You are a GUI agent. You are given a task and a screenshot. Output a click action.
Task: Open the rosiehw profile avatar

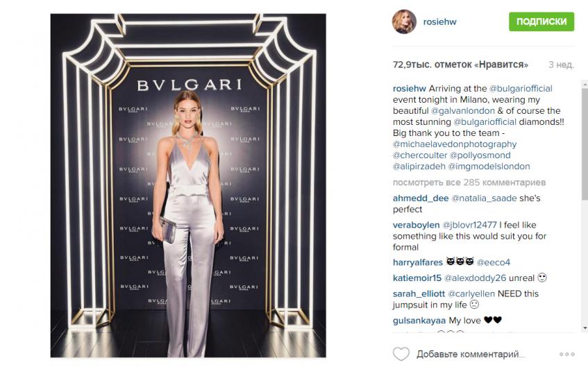point(404,22)
